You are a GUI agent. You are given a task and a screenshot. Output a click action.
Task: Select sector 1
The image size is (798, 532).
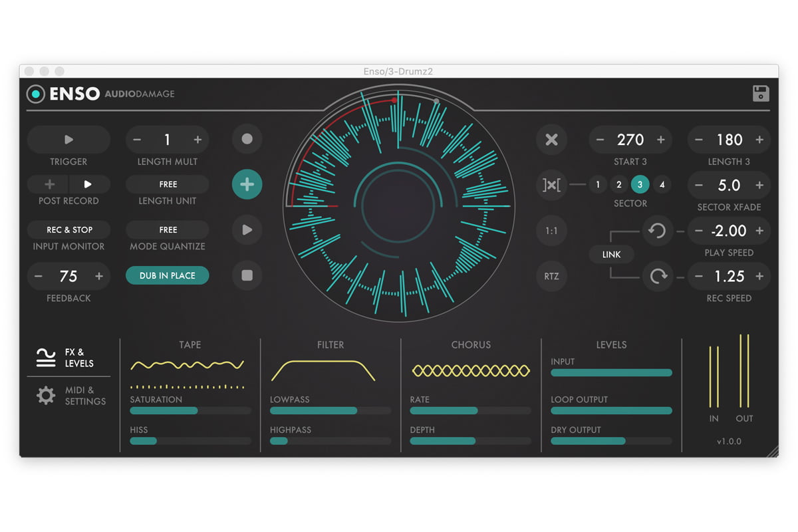click(598, 185)
